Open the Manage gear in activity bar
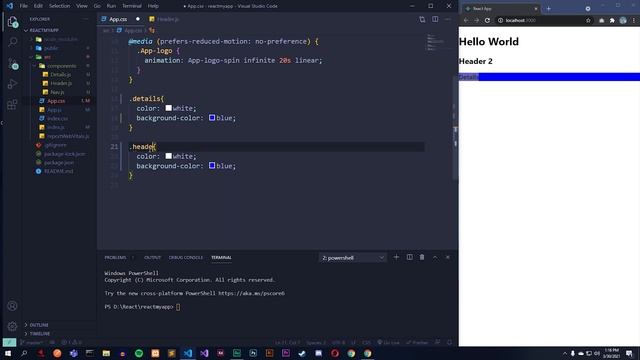640x360 pixels. (x=12, y=326)
